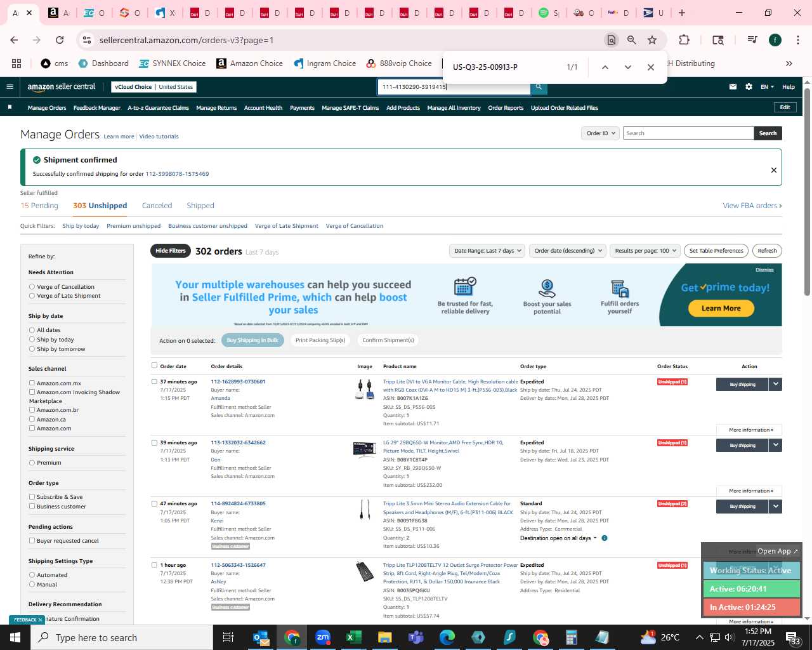This screenshot has width=812, height=650.
Task: Bookmark this page with star icon
Action: (x=652, y=40)
